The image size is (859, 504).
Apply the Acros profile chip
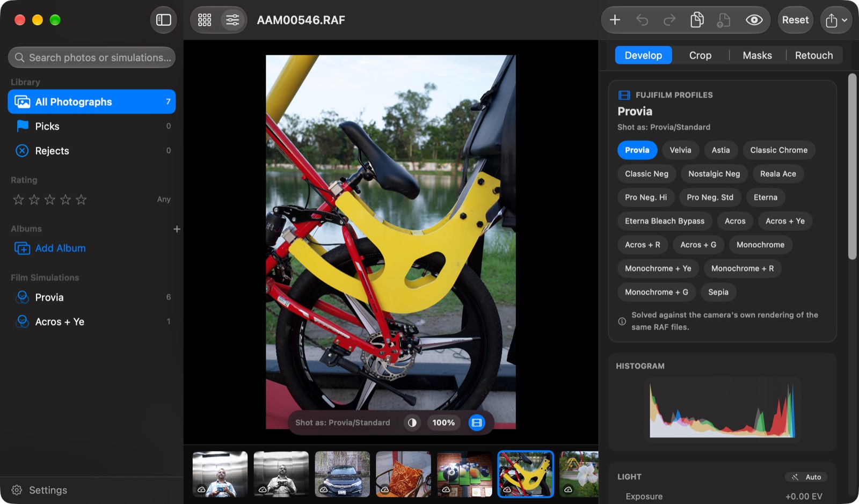735,221
